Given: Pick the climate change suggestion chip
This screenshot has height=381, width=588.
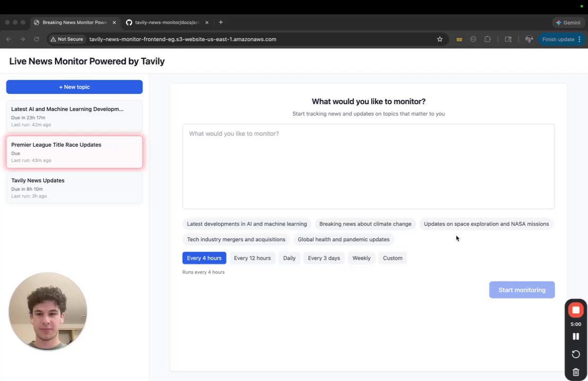Looking at the screenshot, I should pyautogui.click(x=365, y=224).
